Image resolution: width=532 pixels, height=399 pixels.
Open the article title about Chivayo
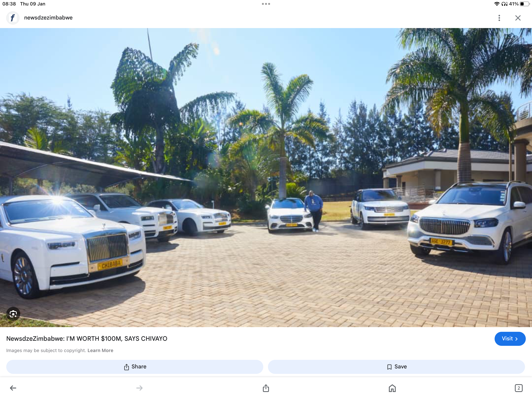click(x=87, y=339)
